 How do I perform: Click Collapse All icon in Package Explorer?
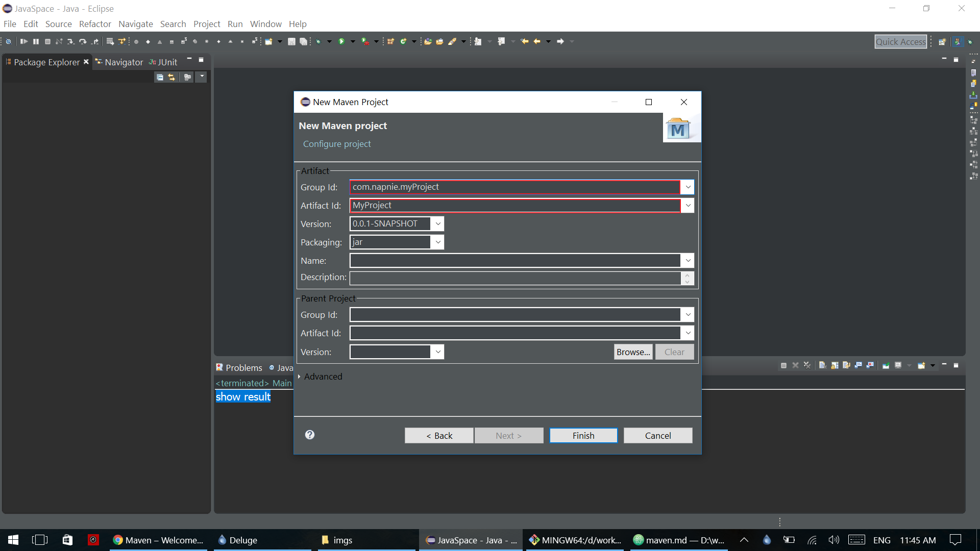pos(160,77)
